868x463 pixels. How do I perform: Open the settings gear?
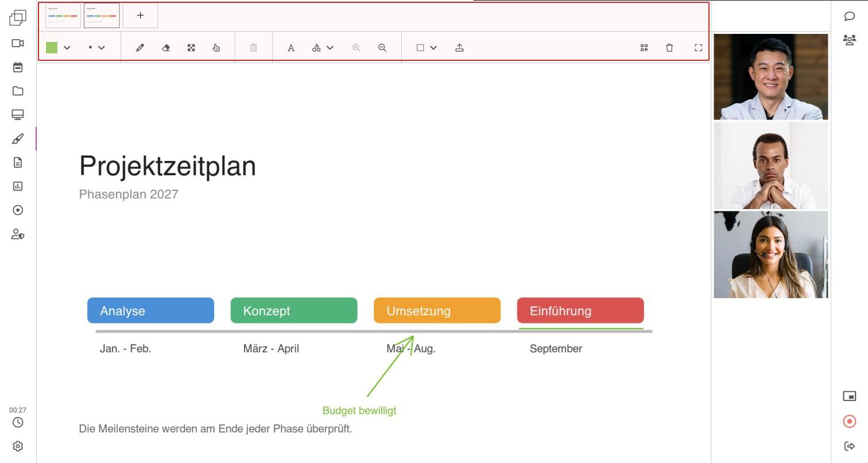[18, 446]
